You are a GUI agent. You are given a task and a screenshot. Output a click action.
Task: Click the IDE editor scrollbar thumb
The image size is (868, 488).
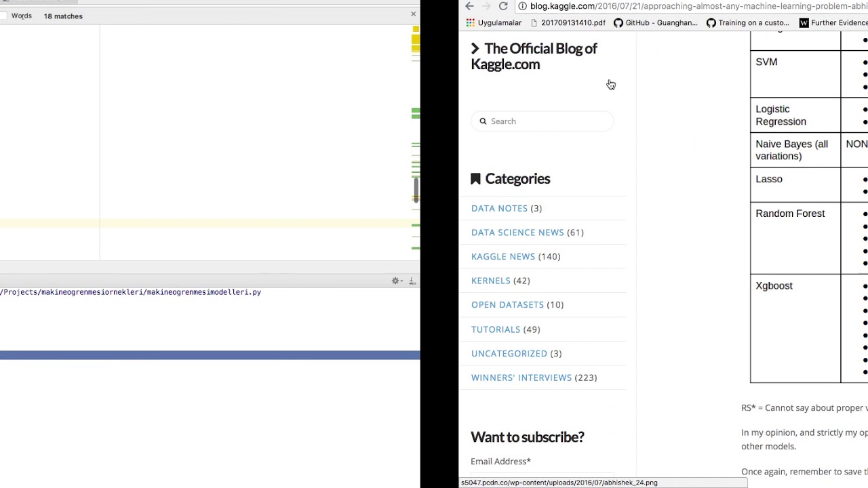tap(416, 189)
